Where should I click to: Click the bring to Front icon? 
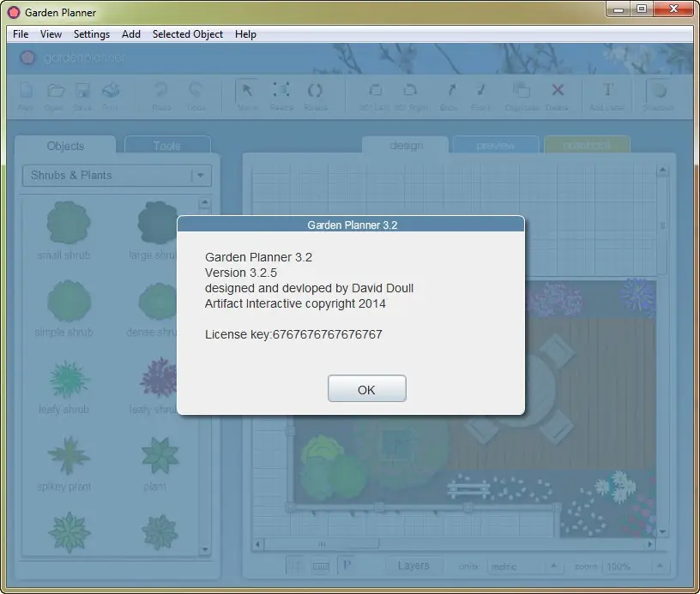coord(480,90)
